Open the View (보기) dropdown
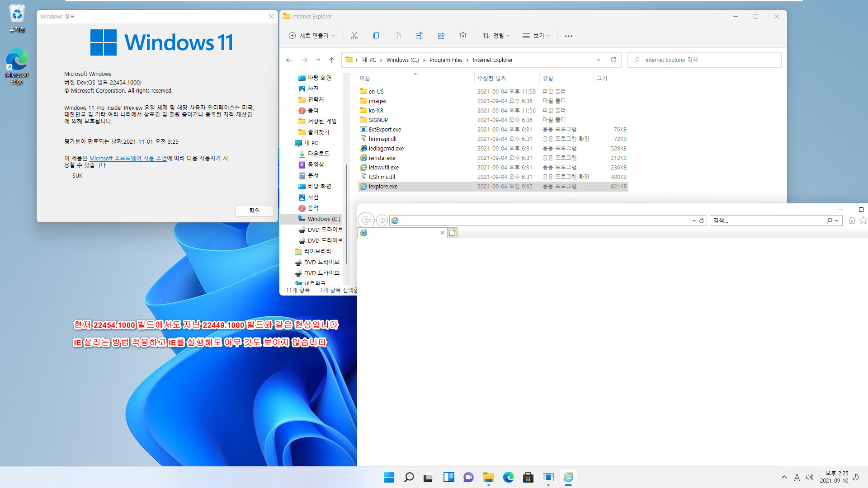Image resolution: width=868 pixels, height=488 pixels. tap(536, 36)
